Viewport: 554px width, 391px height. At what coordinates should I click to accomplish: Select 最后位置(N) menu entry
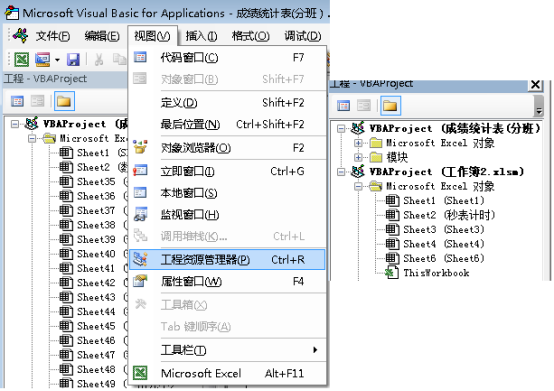227,124
